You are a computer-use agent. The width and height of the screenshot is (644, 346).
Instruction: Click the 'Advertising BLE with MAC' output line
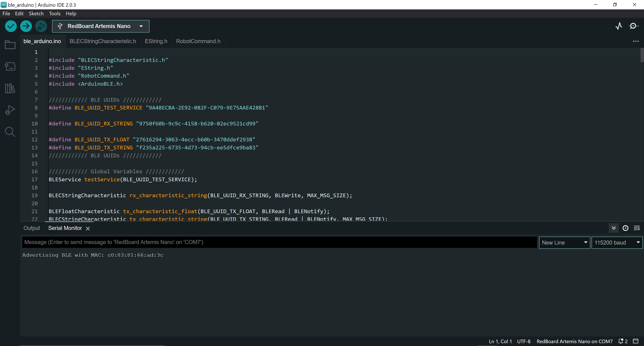pos(93,255)
